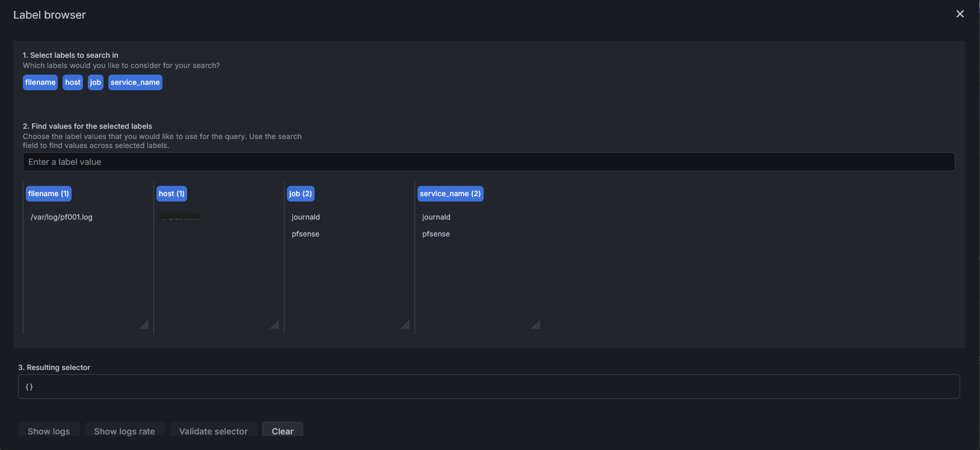This screenshot has height=450, width=980.
Task: Toggle the service_name label in step 1
Action: tap(135, 82)
